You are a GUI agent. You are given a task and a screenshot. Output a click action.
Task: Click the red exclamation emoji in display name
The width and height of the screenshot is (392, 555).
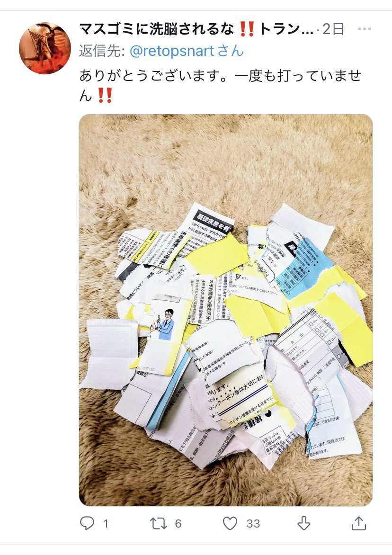[x=247, y=29]
